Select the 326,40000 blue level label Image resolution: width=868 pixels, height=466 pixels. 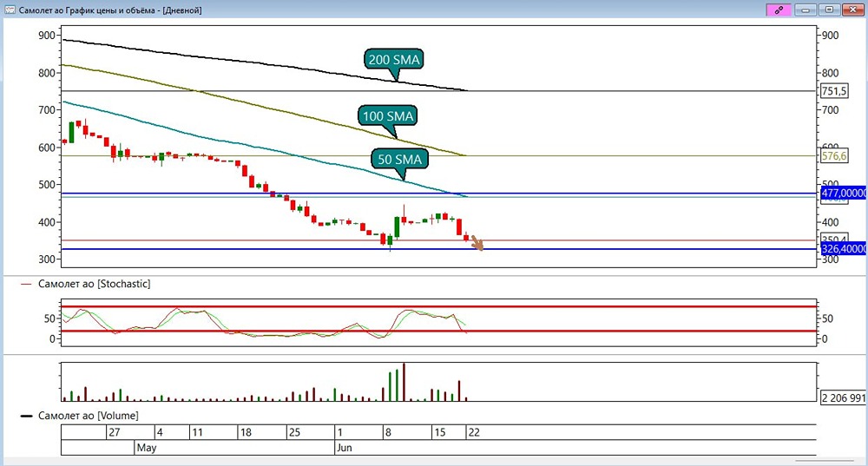[x=844, y=249]
